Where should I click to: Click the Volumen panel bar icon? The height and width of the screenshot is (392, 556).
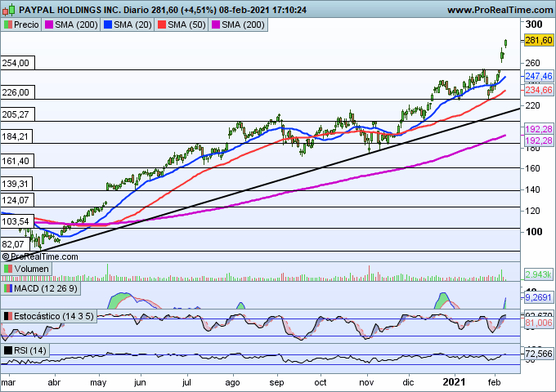coord(8,269)
